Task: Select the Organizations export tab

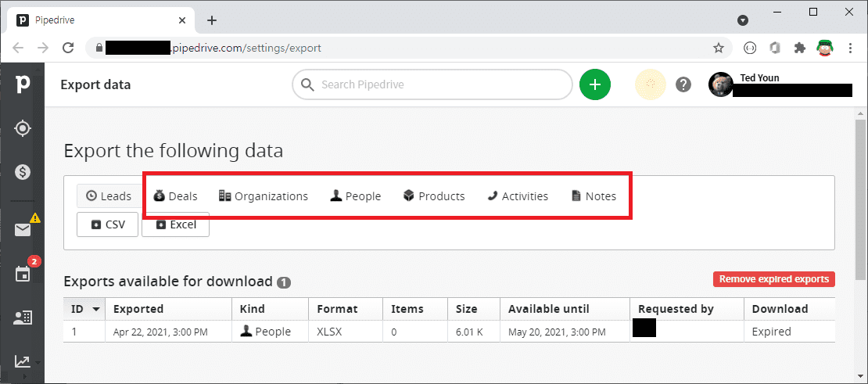Action: click(263, 196)
